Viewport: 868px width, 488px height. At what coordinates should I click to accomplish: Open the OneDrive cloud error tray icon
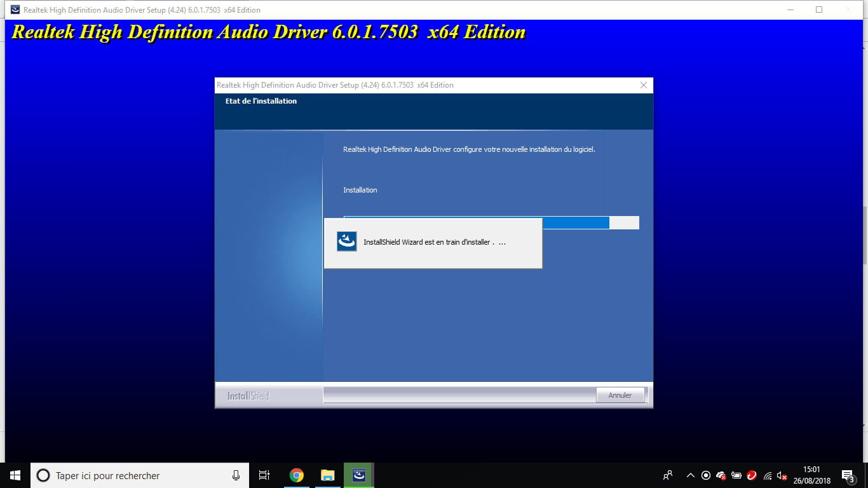[x=721, y=475]
